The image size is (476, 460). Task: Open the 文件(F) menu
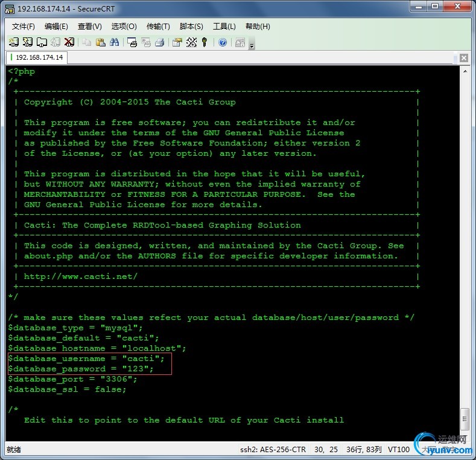pos(24,27)
